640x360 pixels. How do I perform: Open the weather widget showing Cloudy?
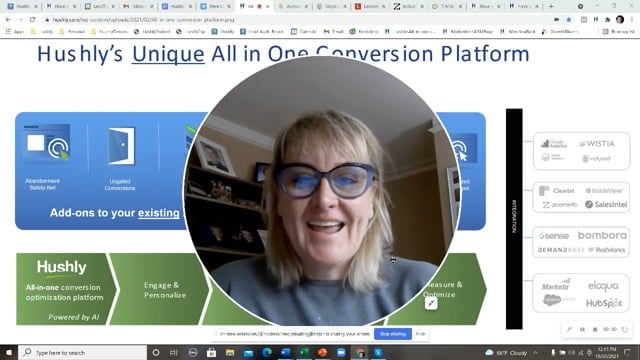point(506,352)
